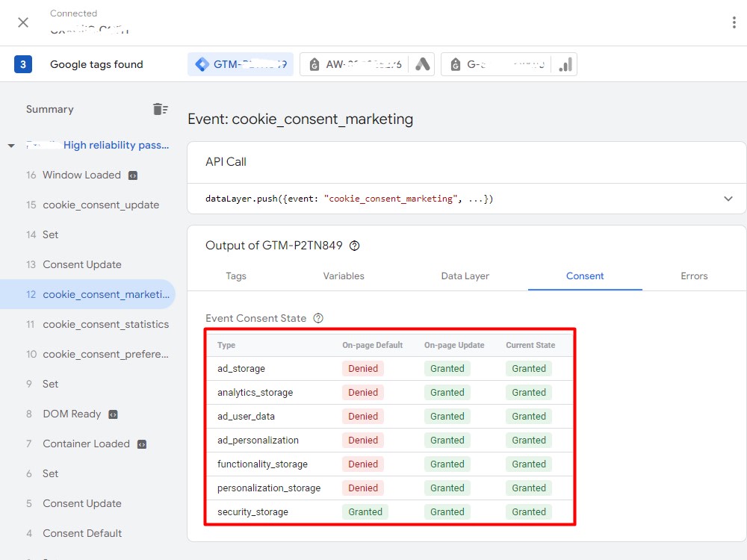The image size is (747, 560).
Task: Open the Summary view
Action: (49, 110)
